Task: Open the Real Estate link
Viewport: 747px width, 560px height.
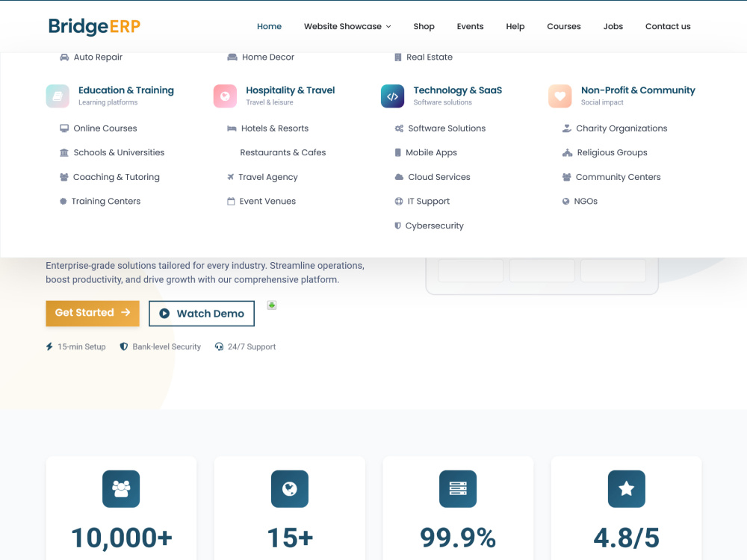Action: click(x=430, y=57)
